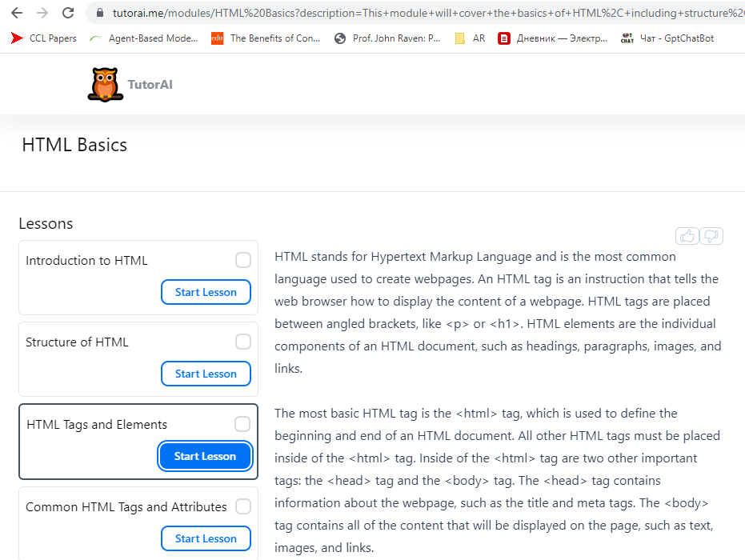
Task: Reload the page with the refresh icon
Action: (68, 13)
